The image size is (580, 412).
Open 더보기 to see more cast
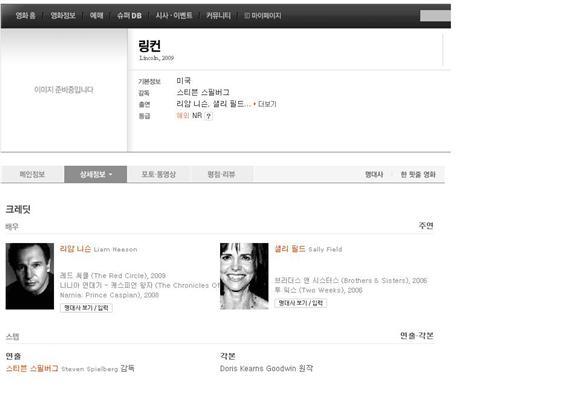265,104
